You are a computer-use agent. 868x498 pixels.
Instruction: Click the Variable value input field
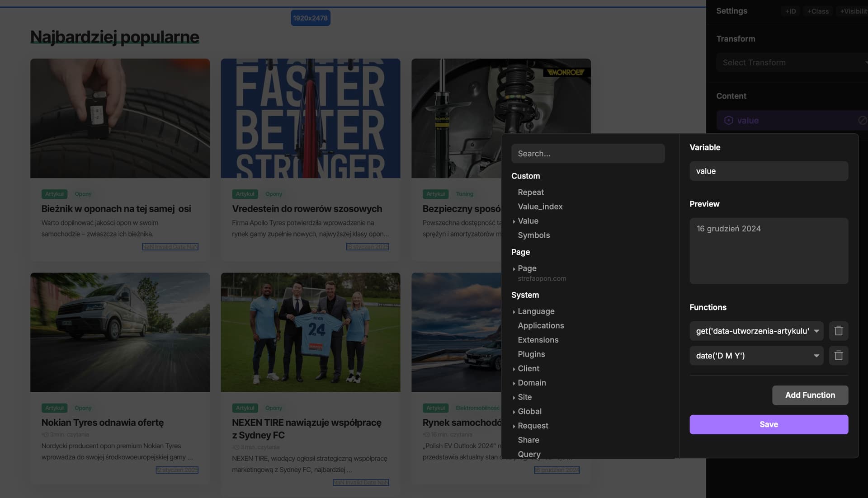click(x=769, y=171)
